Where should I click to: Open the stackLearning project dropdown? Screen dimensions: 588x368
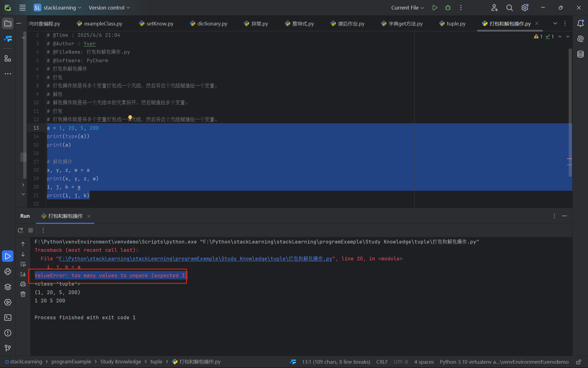pyautogui.click(x=59, y=8)
